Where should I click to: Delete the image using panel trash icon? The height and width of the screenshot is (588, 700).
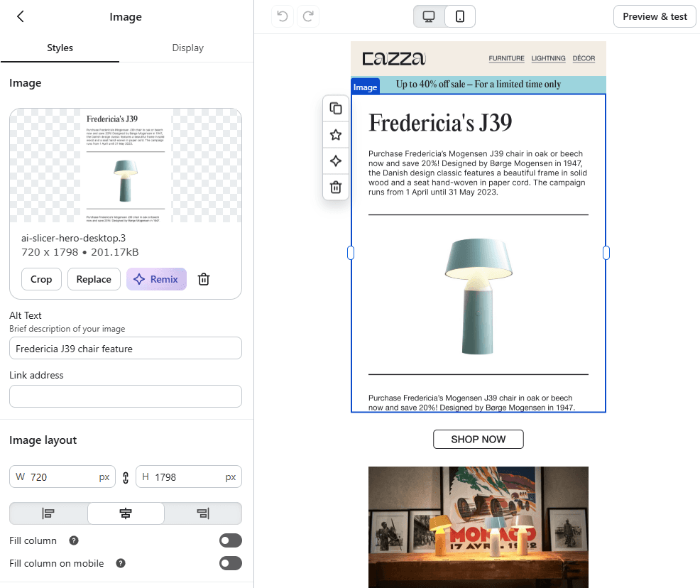tap(204, 279)
